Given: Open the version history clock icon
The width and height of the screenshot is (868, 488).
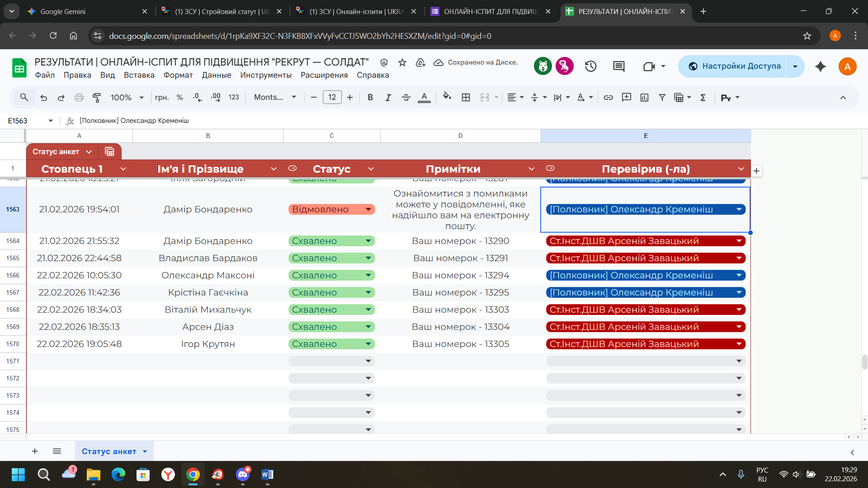Looking at the screenshot, I should coord(590,66).
